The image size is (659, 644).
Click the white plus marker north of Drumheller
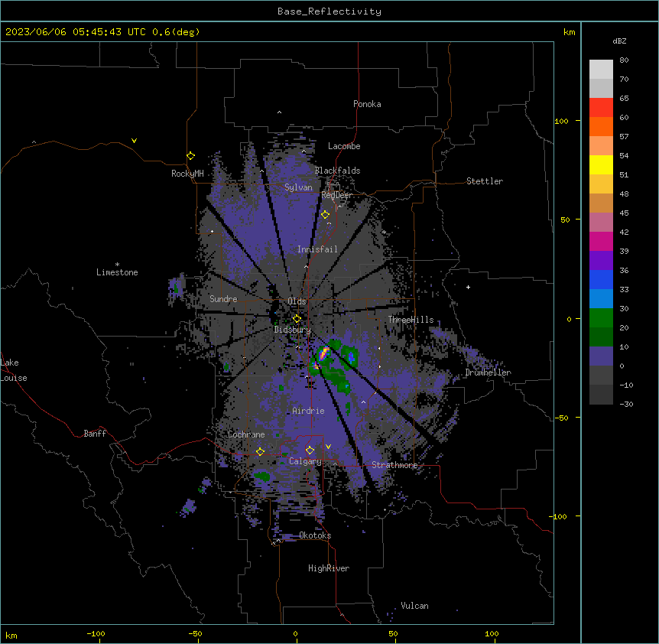(468, 287)
